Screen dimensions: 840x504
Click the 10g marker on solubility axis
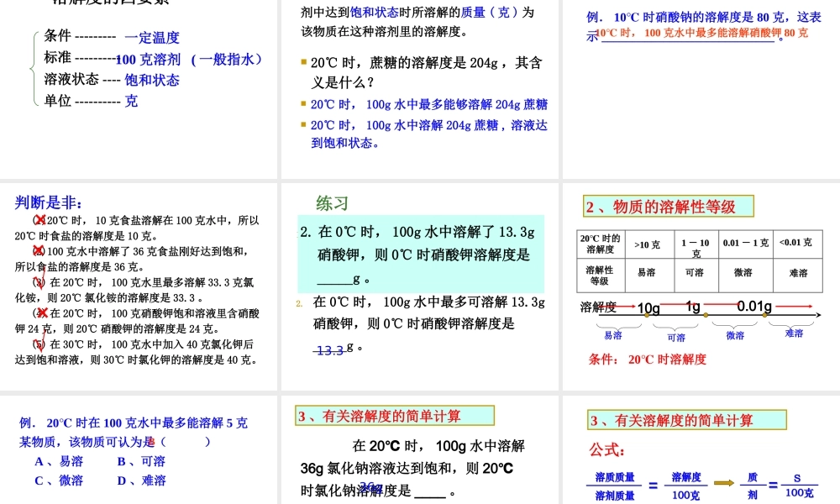(x=648, y=308)
